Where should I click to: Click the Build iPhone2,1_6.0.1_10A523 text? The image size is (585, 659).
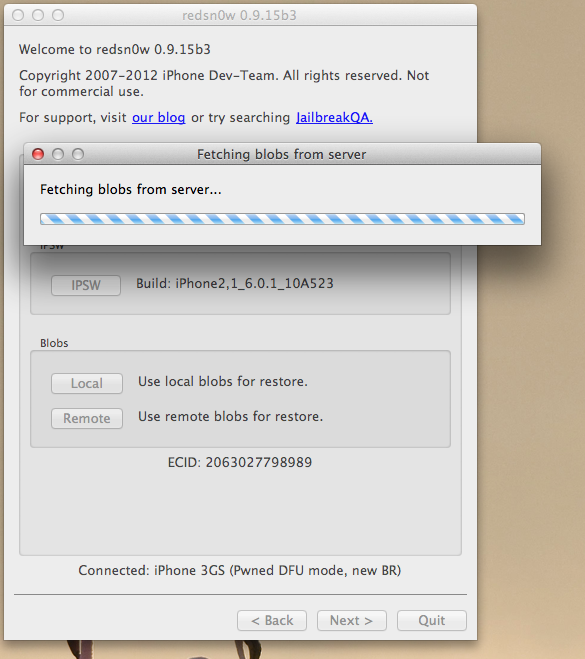tap(235, 284)
